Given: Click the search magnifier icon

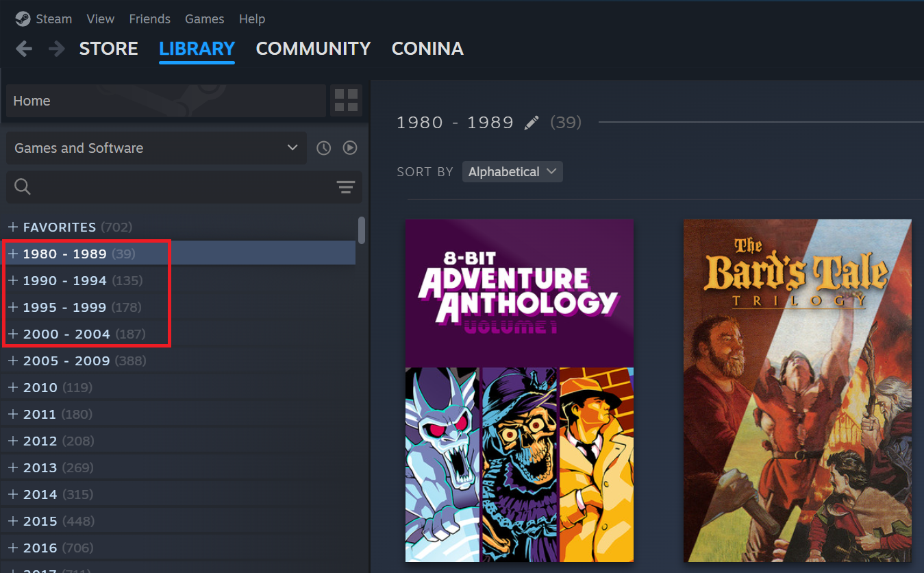Looking at the screenshot, I should pyautogui.click(x=22, y=187).
